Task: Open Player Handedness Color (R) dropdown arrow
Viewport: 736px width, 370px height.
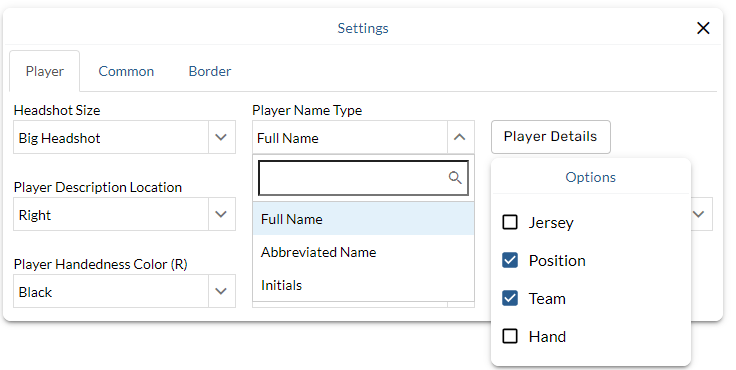Action: [x=221, y=292]
